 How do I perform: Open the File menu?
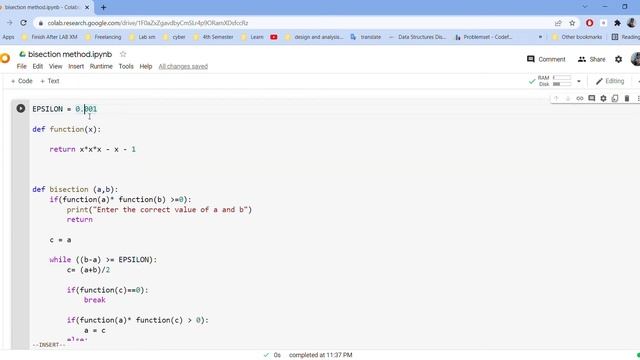tap(21, 66)
